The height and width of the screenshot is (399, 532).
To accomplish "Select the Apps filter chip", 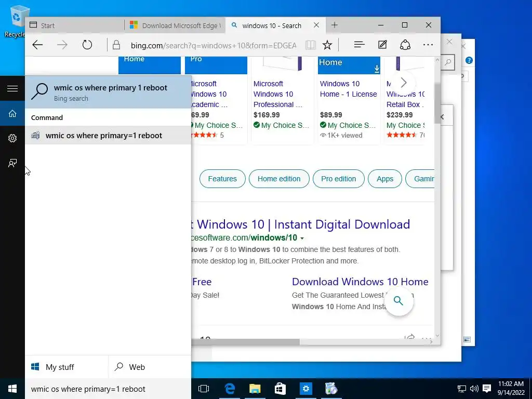I will tap(385, 179).
